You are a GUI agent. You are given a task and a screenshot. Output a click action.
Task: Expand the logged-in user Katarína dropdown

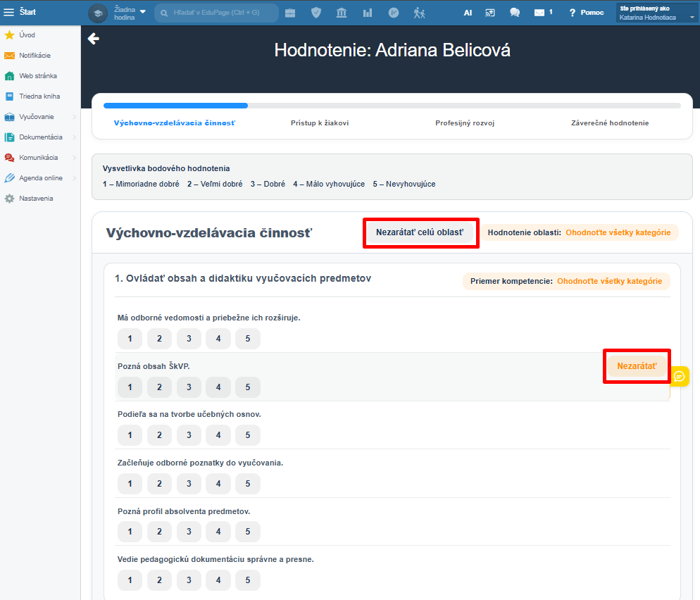point(656,13)
